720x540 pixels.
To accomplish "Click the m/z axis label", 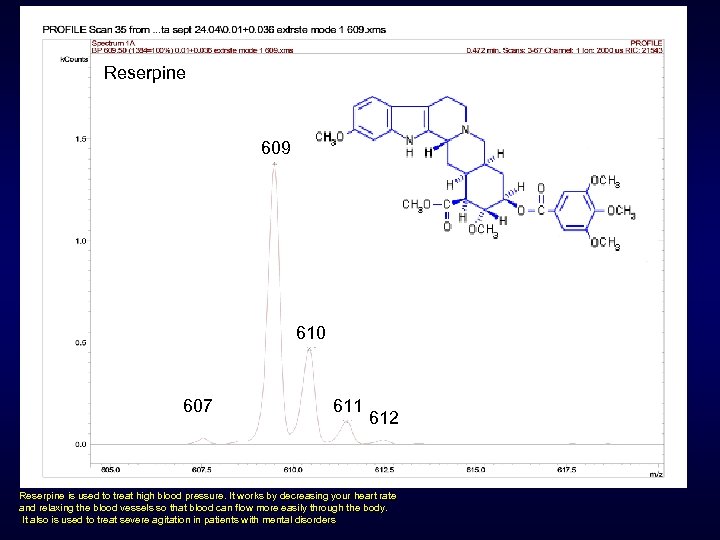I will [656, 475].
